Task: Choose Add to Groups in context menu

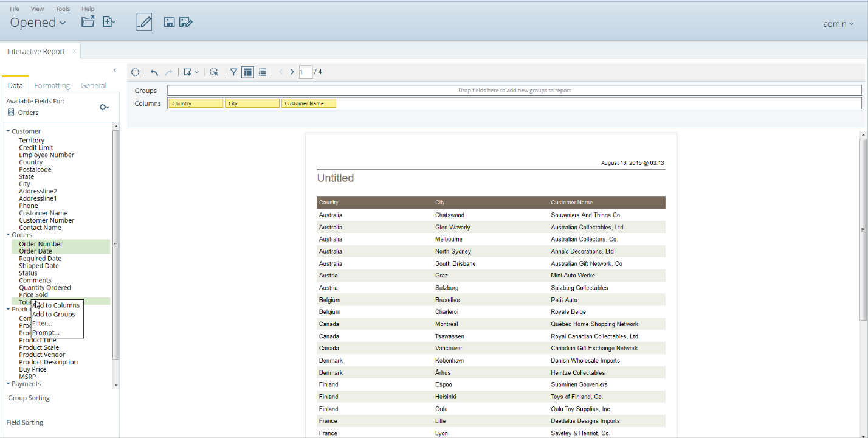Action: pos(53,315)
